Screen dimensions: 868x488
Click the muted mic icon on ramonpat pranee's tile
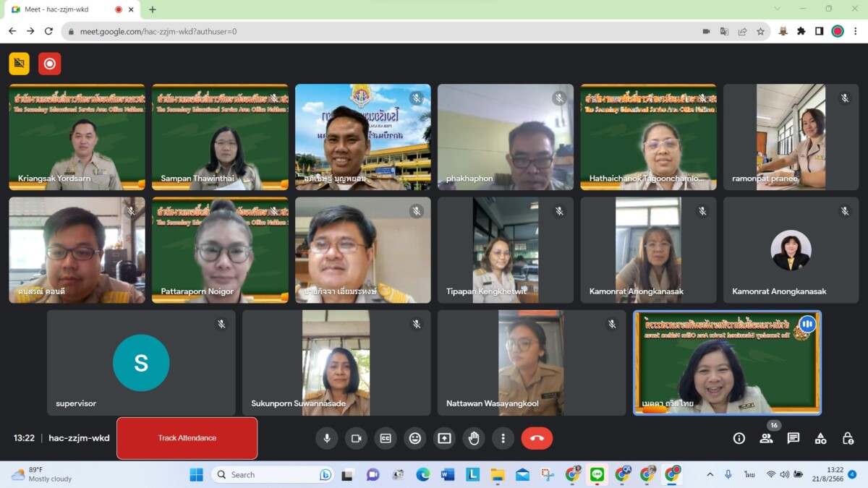845,98
